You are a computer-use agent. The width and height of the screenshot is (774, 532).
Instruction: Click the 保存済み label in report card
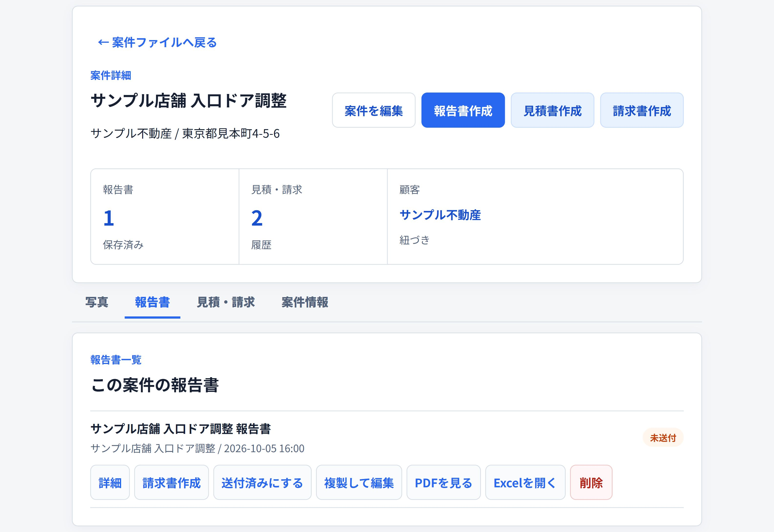pyautogui.click(x=123, y=245)
